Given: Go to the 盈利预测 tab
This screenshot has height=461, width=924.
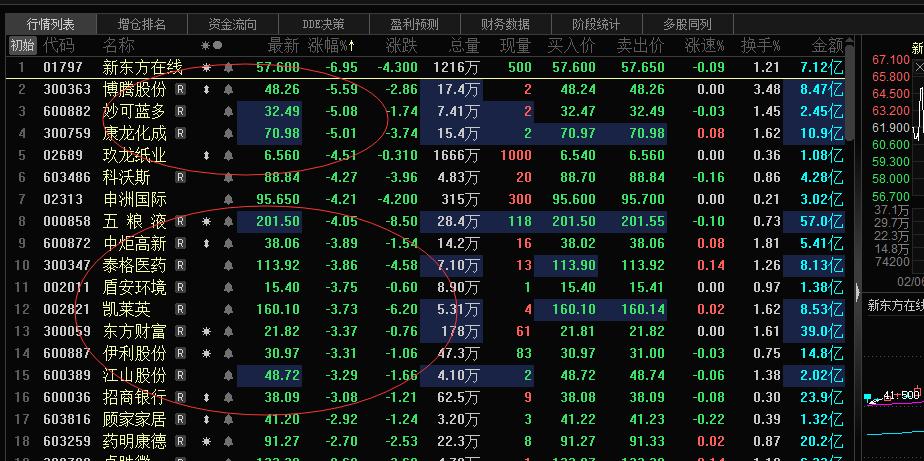Looking at the screenshot, I should coord(414,24).
